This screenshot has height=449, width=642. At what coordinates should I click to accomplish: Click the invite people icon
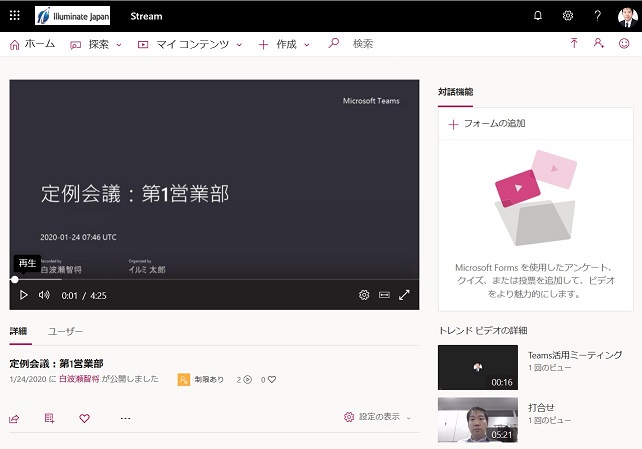(x=599, y=43)
